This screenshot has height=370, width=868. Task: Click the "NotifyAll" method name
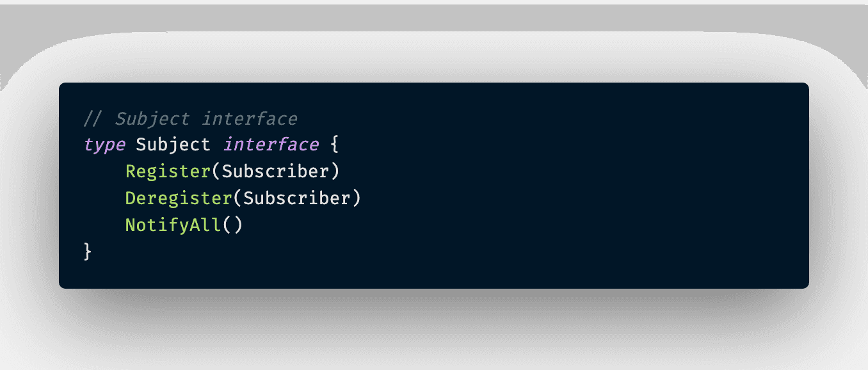tap(173, 225)
